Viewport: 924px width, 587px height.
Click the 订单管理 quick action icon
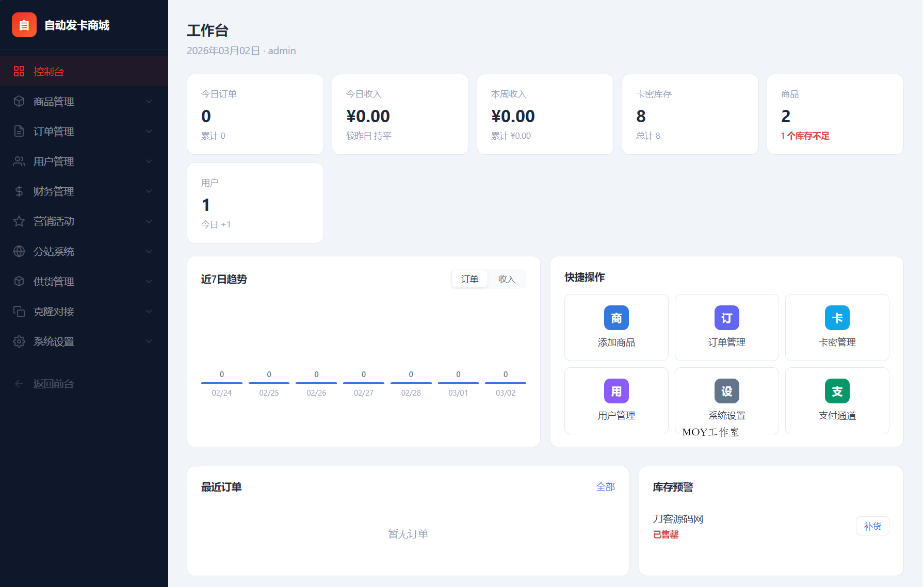pos(726,318)
